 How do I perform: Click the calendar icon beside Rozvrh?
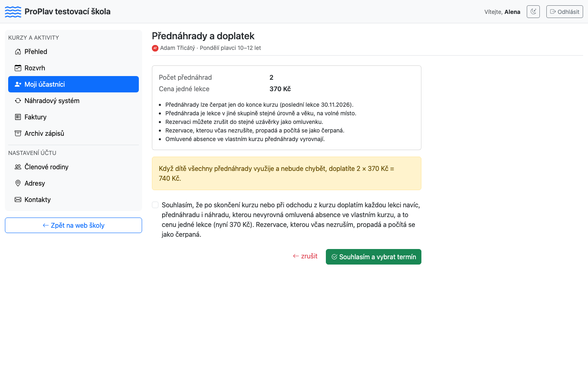pos(18,68)
